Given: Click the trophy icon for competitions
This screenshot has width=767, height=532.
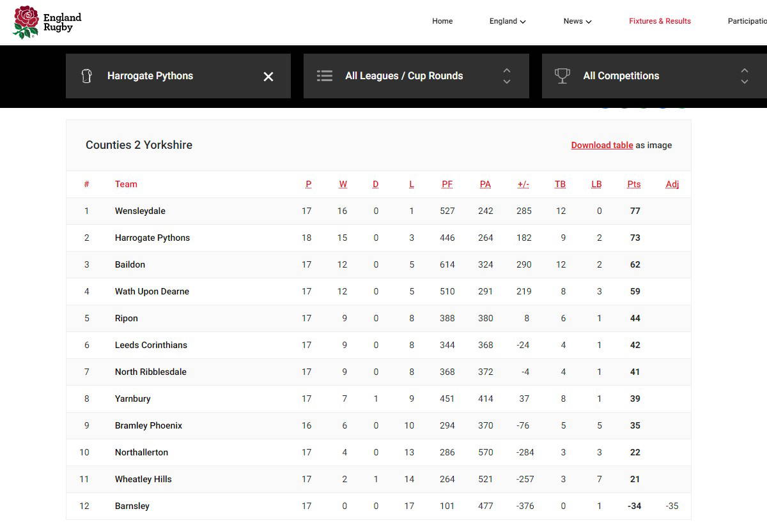Looking at the screenshot, I should pos(562,76).
